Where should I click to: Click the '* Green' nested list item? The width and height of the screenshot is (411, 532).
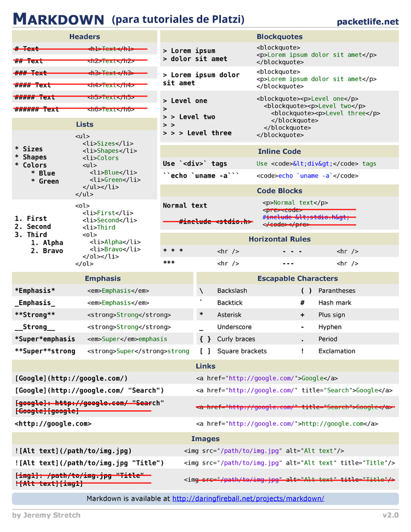[x=45, y=181]
